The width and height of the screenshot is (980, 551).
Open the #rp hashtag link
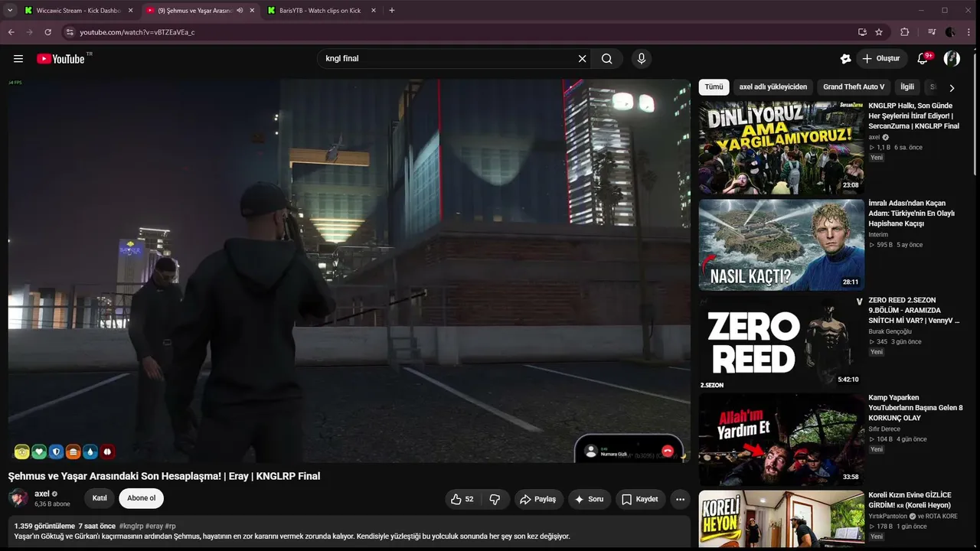(x=170, y=527)
